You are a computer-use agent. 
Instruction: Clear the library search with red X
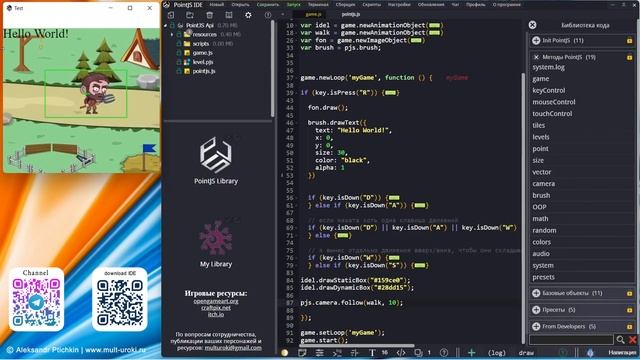click(x=633, y=340)
